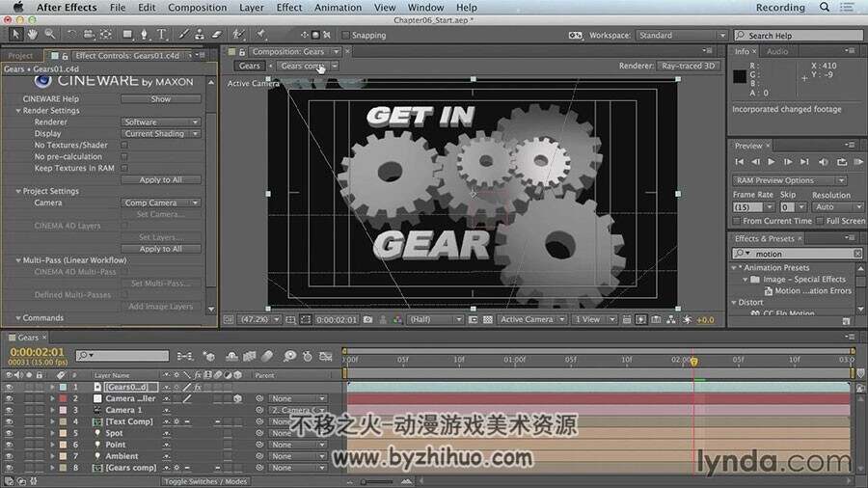Click the CINEWARE Help Show button

click(x=160, y=99)
